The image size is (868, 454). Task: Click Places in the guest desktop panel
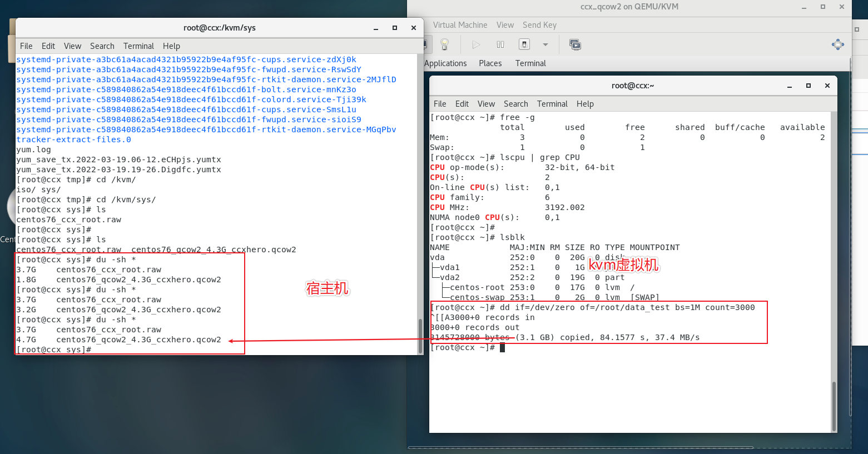click(x=490, y=63)
